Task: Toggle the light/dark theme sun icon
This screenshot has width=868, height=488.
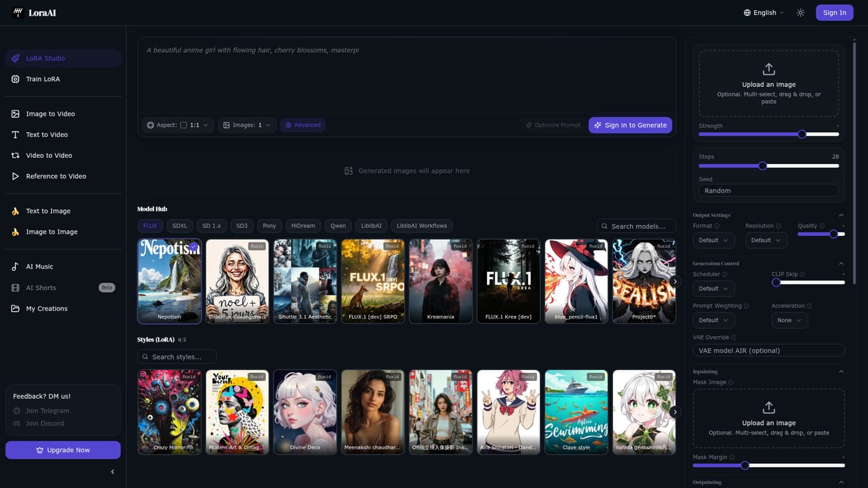Action: coord(800,12)
